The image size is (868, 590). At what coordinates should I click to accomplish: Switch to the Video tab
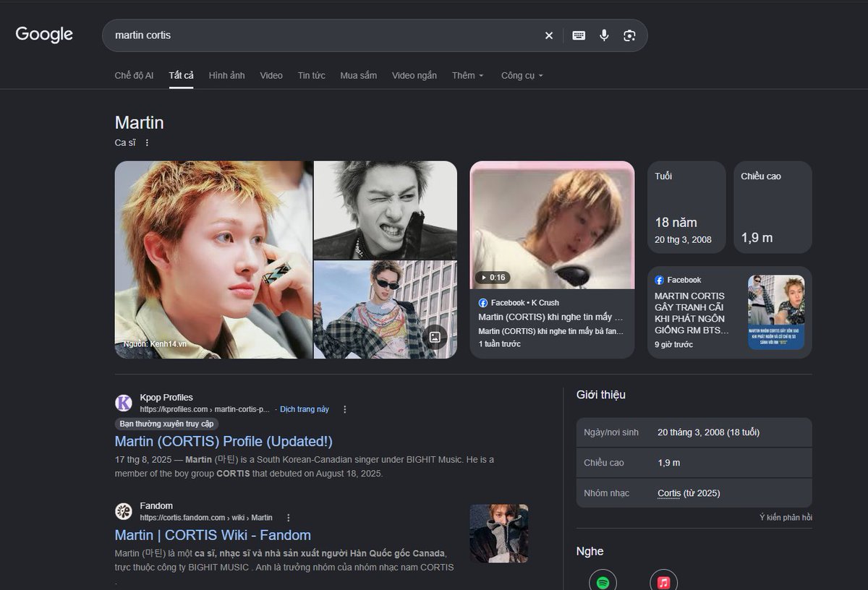[271, 75]
